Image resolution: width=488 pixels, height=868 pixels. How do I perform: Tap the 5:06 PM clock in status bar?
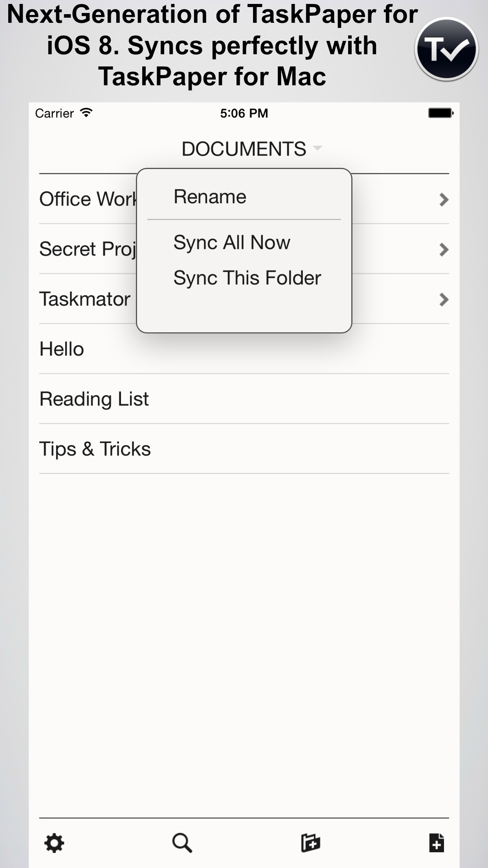tap(244, 113)
